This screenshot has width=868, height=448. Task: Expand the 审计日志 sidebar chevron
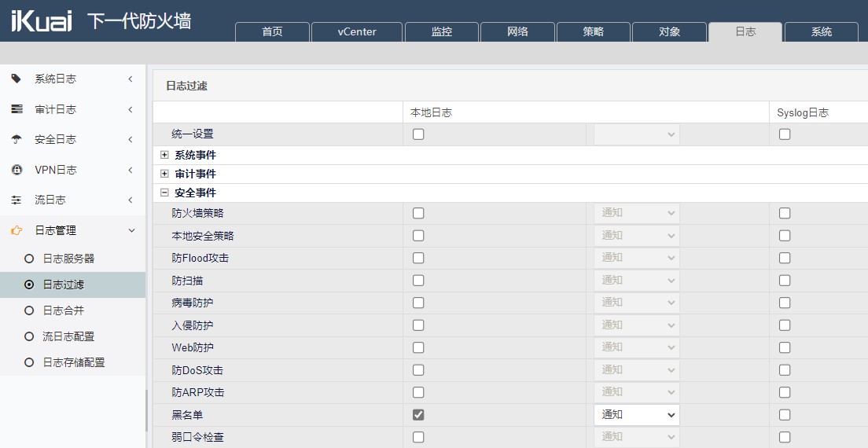pyautogui.click(x=131, y=109)
